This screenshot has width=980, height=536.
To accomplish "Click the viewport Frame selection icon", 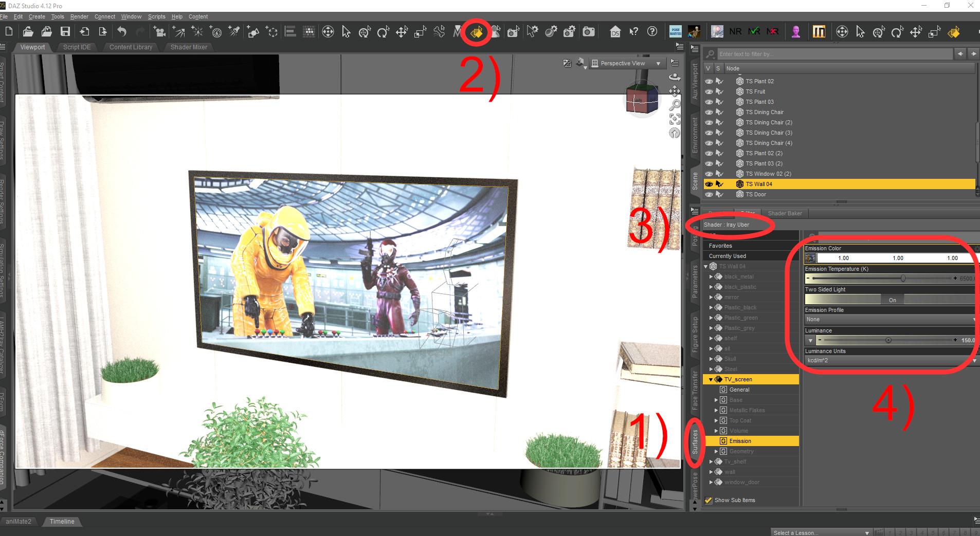I will pyautogui.click(x=675, y=119).
